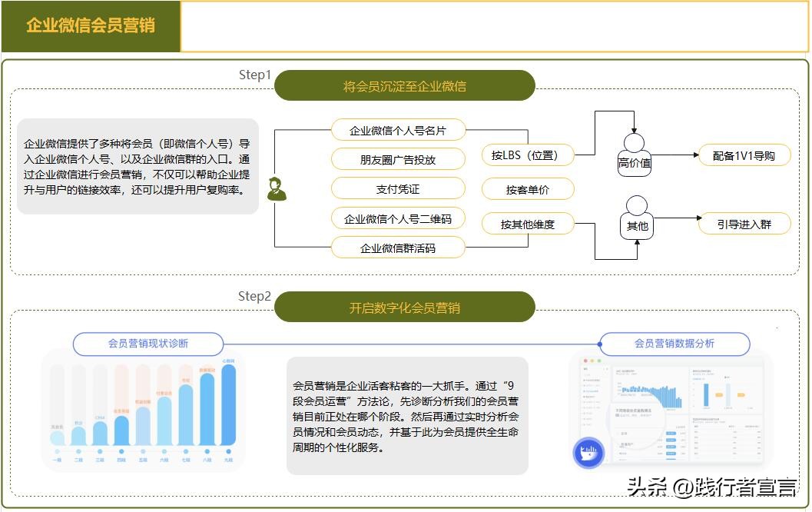This screenshot has height=512, width=812.
Task: Open the 按客单价 option
Action: click(x=527, y=188)
